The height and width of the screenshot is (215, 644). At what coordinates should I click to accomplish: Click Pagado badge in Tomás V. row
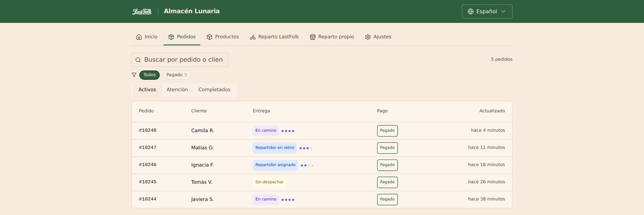click(x=387, y=182)
